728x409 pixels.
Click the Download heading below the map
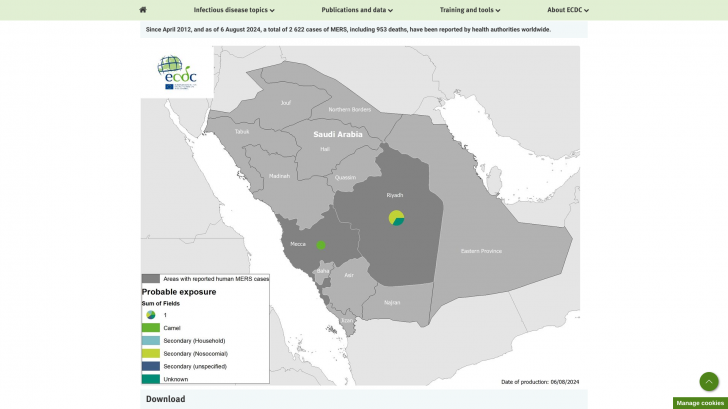[x=165, y=399]
